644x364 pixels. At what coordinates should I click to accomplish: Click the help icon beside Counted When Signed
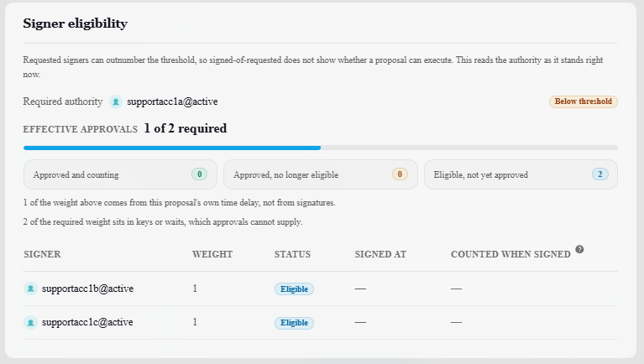pos(579,249)
